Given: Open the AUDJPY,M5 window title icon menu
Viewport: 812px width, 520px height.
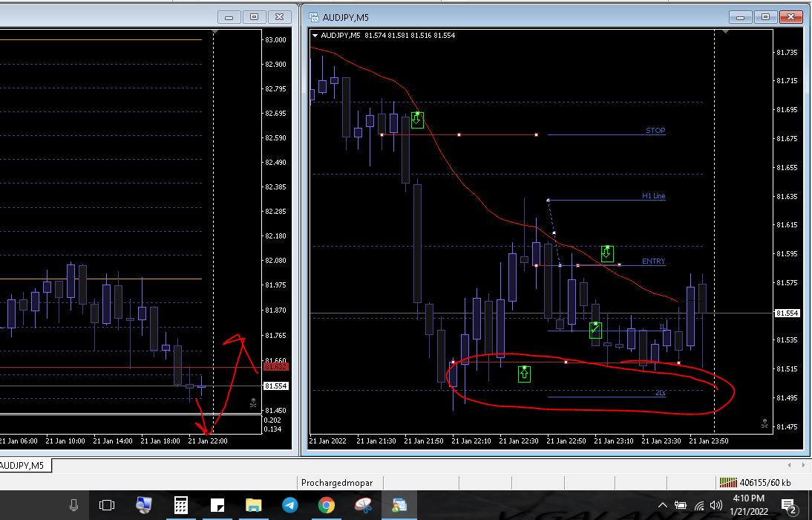Looking at the screenshot, I should [313, 17].
